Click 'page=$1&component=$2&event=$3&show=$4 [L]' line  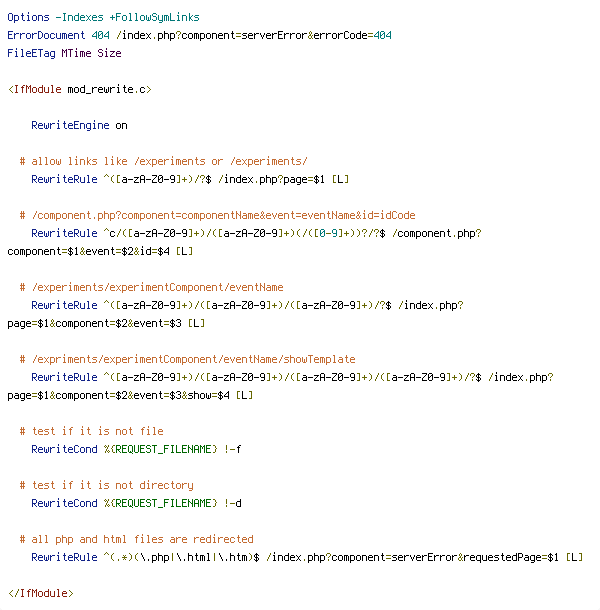click(x=130, y=395)
